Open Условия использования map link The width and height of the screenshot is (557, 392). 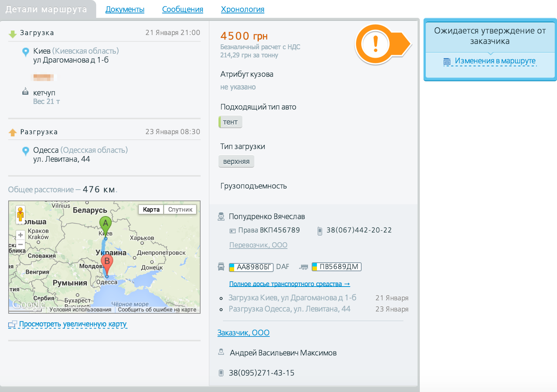click(80, 309)
